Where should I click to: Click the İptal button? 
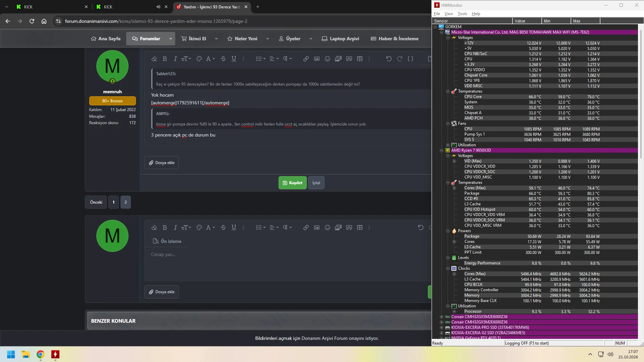316,183
